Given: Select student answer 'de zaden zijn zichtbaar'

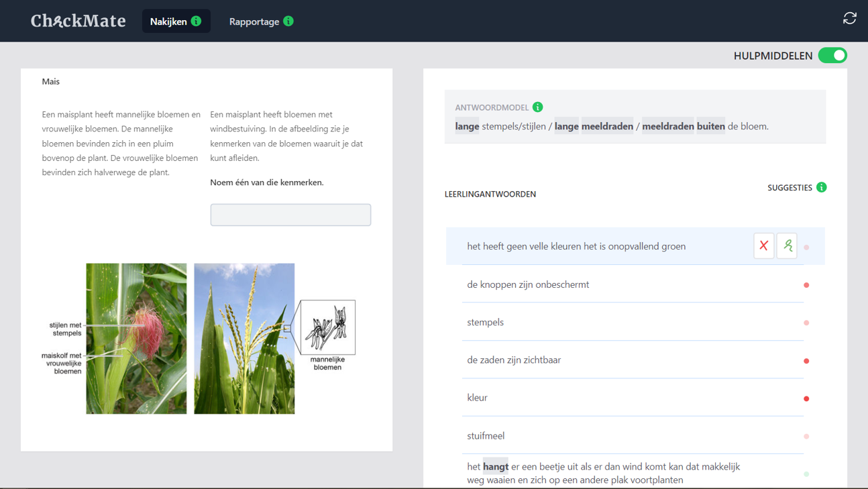Looking at the screenshot, I should click(x=514, y=360).
